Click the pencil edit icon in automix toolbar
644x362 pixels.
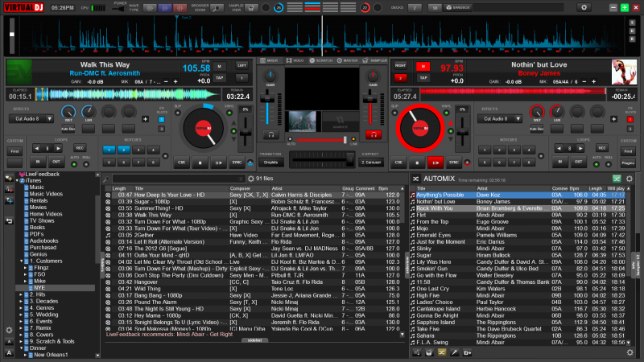point(454,352)
